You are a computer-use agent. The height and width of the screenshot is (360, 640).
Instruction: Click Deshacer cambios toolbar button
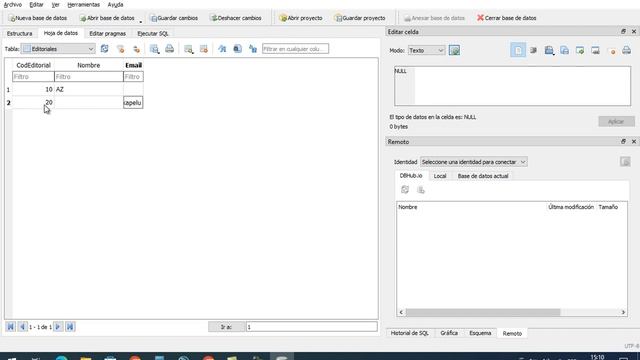(236, 18)
